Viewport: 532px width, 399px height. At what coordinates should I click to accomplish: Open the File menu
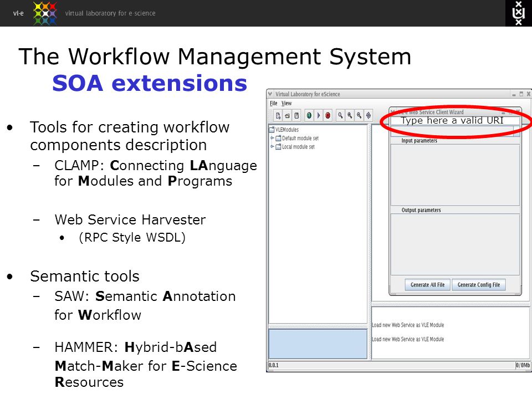click(x=273, y=103)
